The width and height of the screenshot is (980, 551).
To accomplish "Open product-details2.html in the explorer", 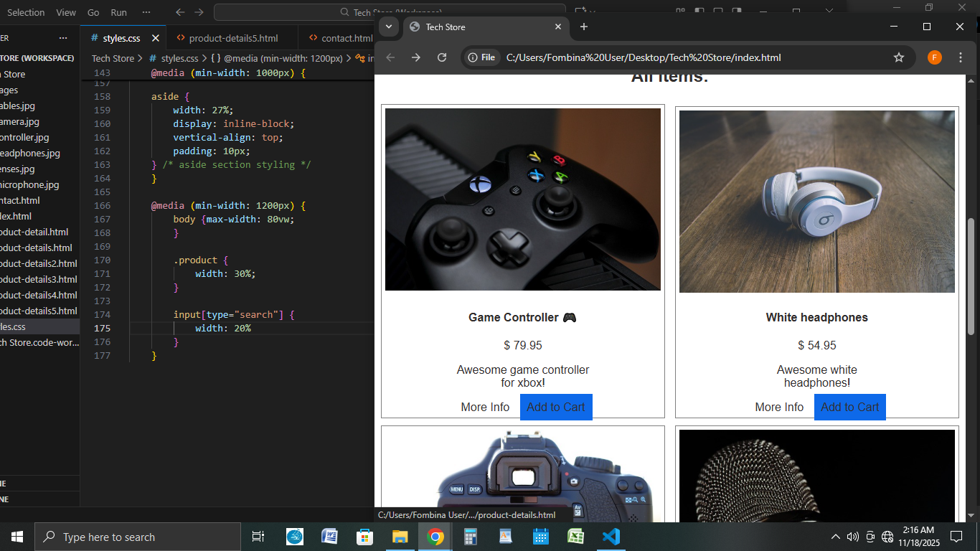I will [39, 263].
